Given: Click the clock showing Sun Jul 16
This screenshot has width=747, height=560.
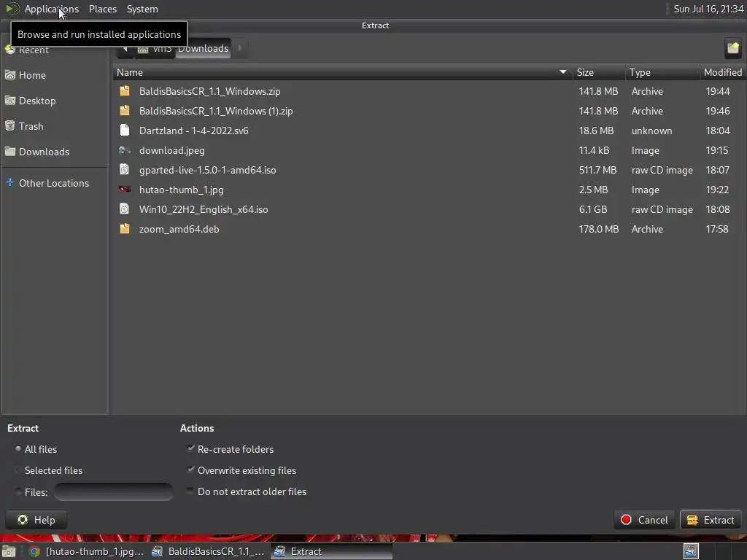Looking at the screenshot, I should 708,9.
